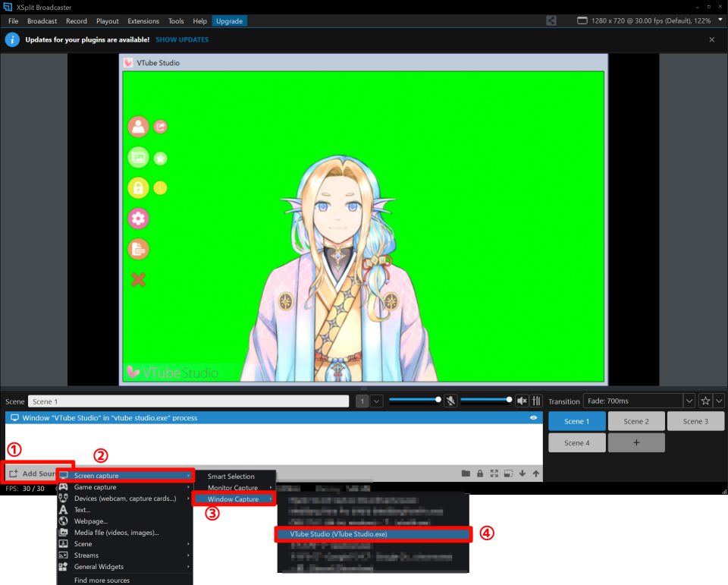This screenshot has width=728, height=585.
Task: Choose Smart Selection capture option
Action: 235,476
